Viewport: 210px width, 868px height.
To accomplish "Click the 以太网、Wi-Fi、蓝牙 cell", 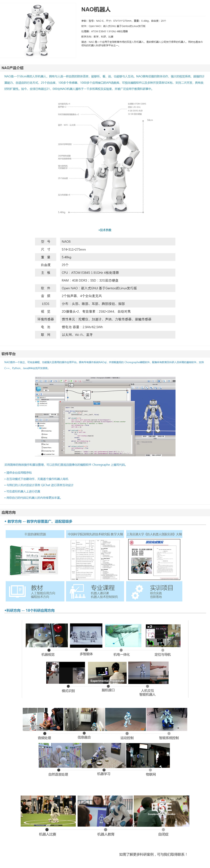I will [x=117, y=335].
